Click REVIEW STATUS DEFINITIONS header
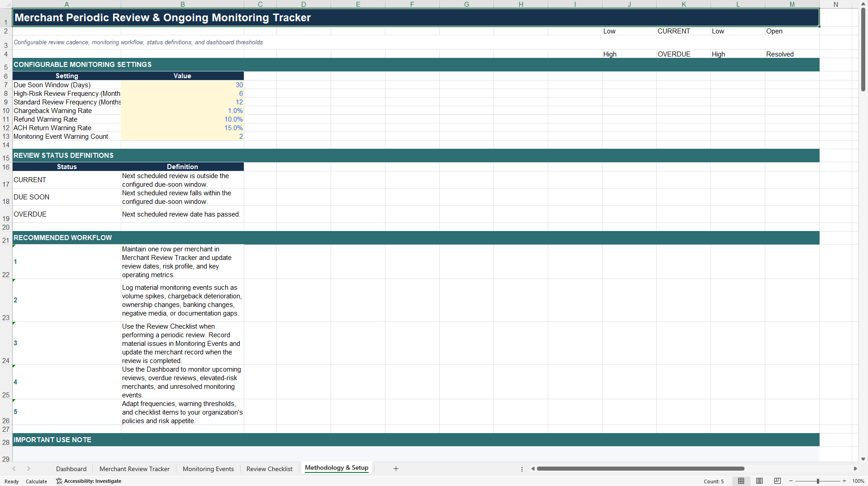 pos(416,156)
